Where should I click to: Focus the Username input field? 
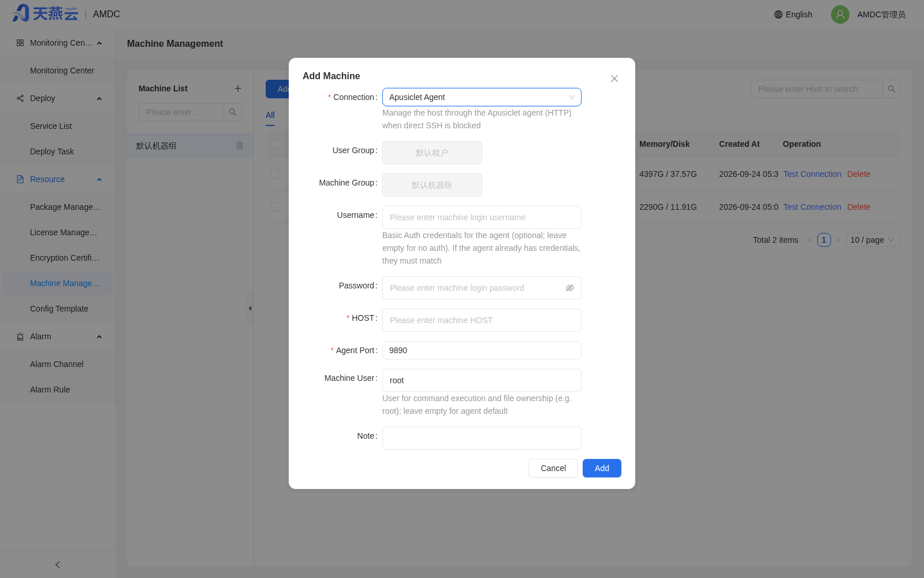tap(482, 217)
